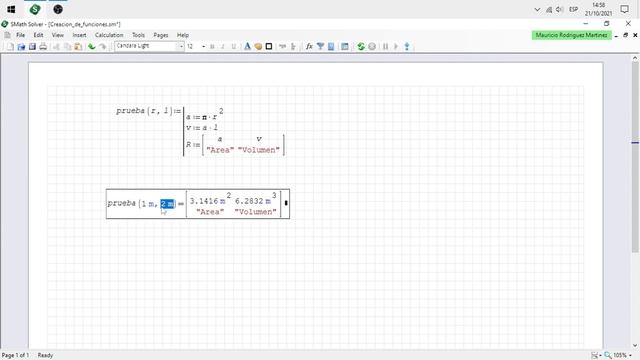Open the reference book icon
The image size is (640, 360).
(331, 47)
